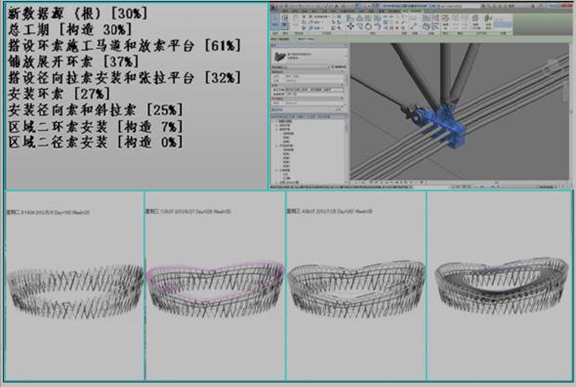Click the Project Browser vertical scrollbar
Image resolution: width=576 pixels, height=387 pixels.
pyautogui.click(x=346, y=151)
